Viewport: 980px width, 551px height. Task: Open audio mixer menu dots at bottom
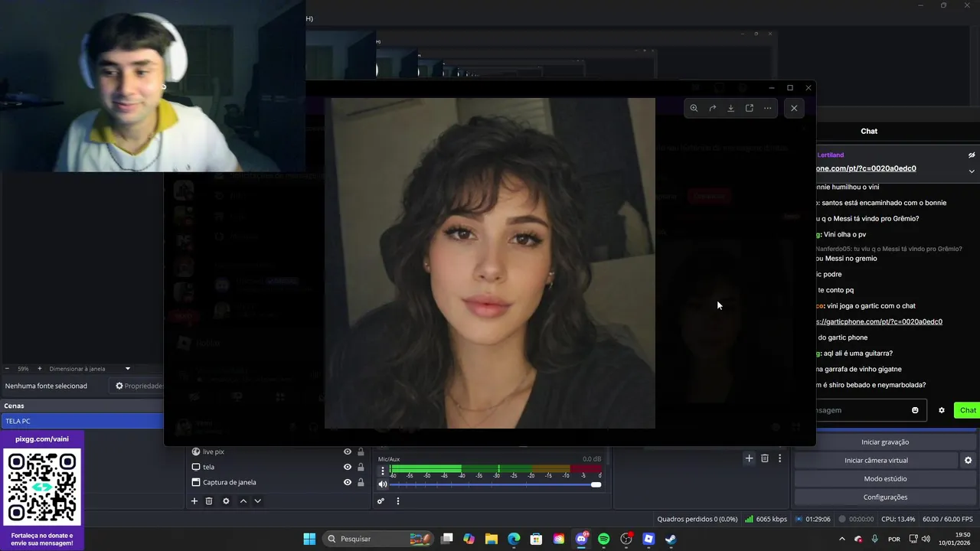pos(397,501)
